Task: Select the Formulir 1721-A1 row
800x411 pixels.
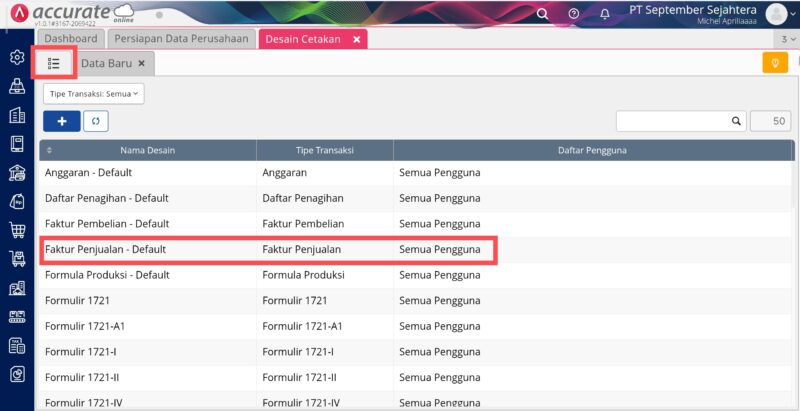Action: (x=84, y=326)
